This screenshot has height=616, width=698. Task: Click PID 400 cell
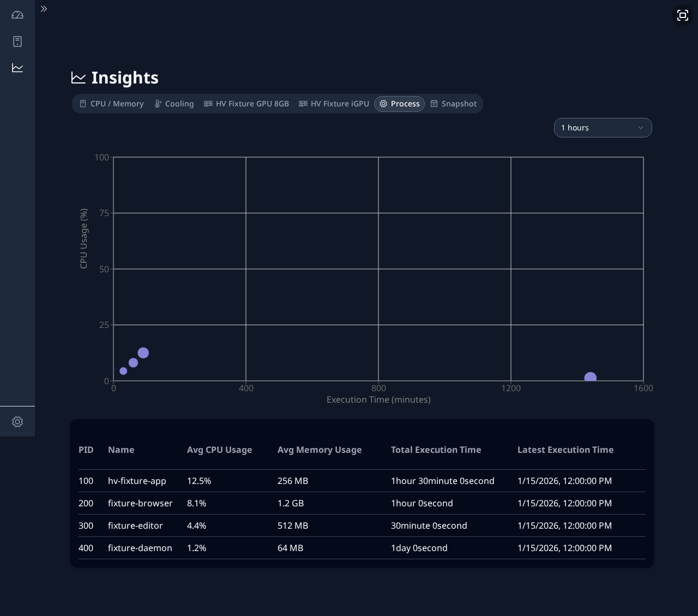point(86,548)
